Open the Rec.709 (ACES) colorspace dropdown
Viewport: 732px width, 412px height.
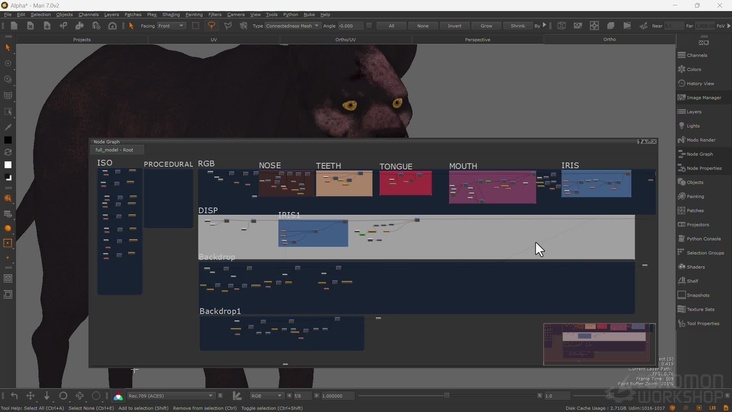170,396
